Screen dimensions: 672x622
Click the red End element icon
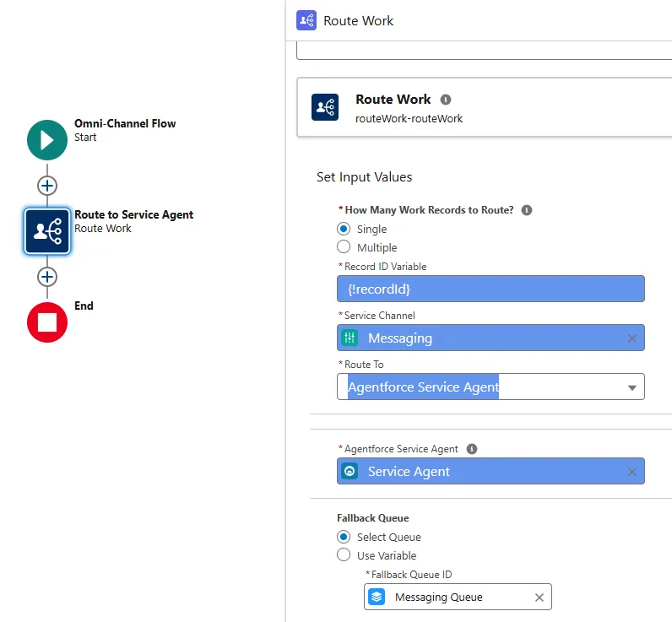point(47,322)
